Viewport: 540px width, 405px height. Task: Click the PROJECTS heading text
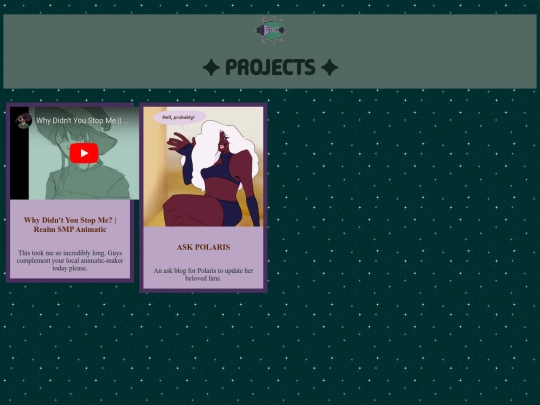[x=270, y=67]
